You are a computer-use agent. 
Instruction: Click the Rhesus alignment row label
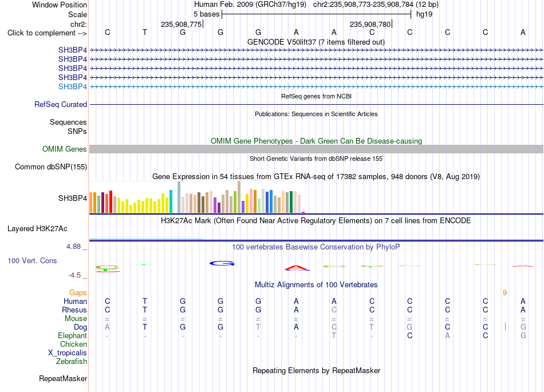pyautogui.click(x=74, y=310)
